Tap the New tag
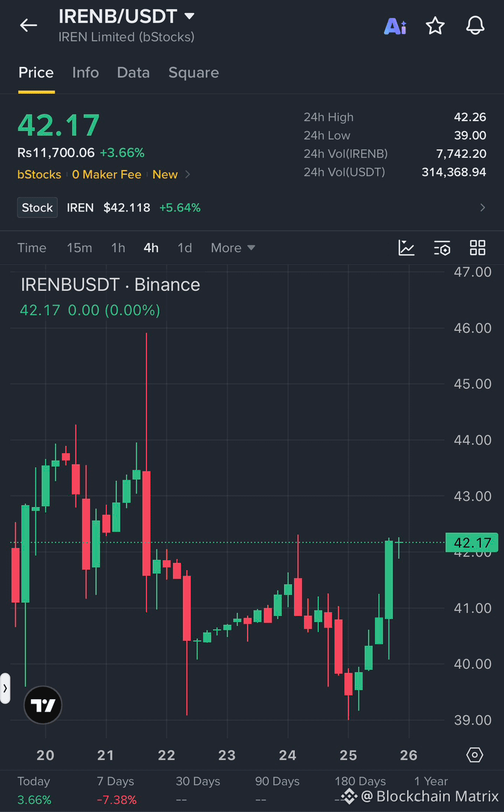 pyautogui.click(x=165, y=175)
